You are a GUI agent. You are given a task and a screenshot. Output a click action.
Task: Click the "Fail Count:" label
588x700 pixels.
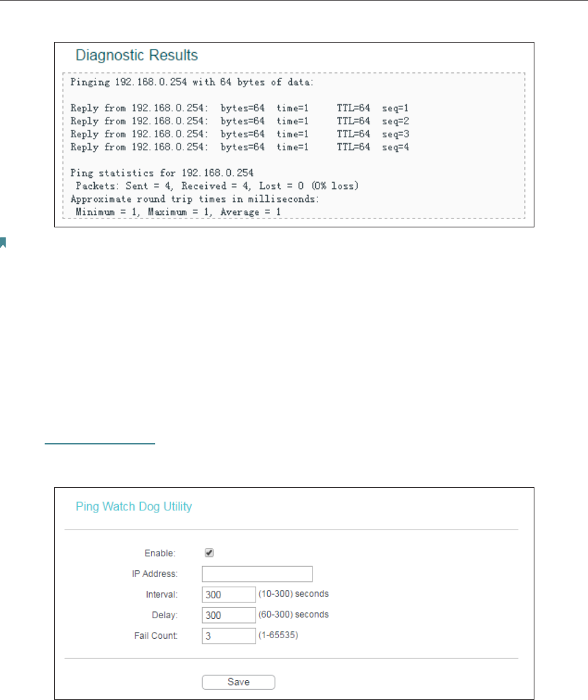[156, 635]
